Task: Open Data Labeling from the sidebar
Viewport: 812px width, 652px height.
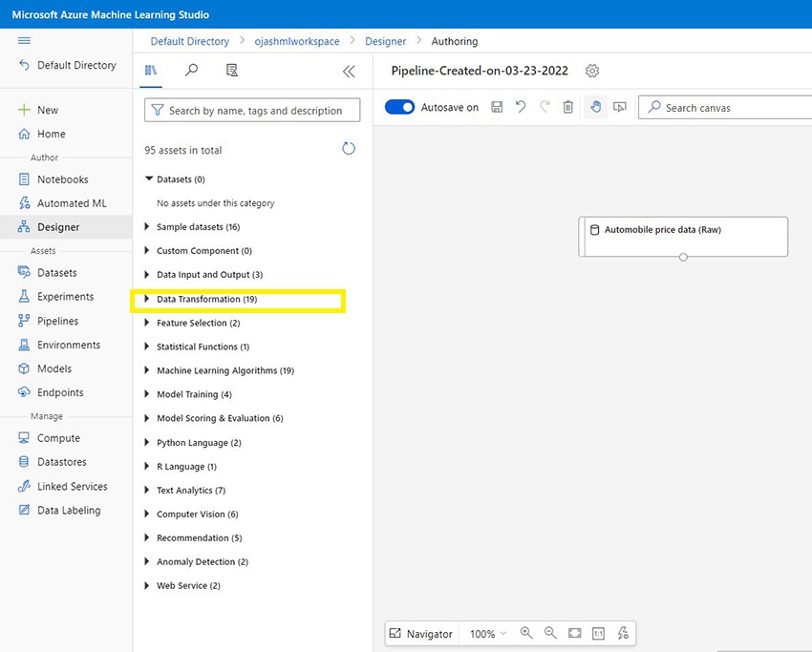Action: [x=59, y=510]
